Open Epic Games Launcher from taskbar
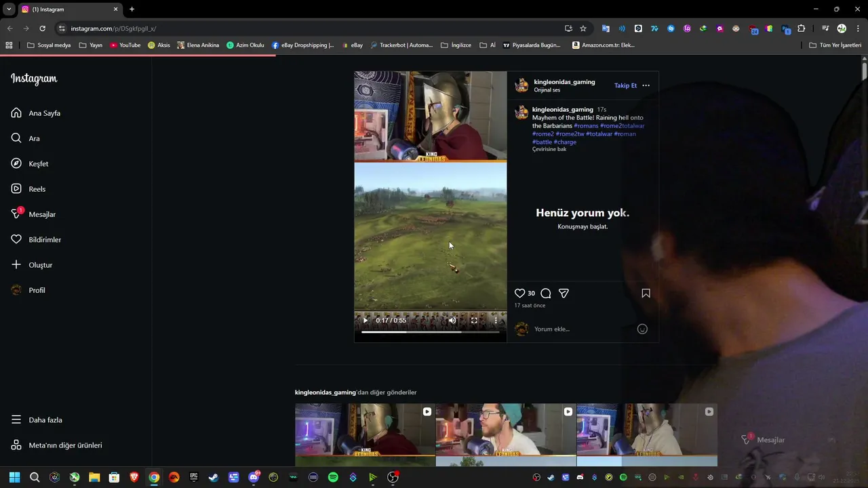This screenshot has width=868, height=488. (x=194, y=477)
